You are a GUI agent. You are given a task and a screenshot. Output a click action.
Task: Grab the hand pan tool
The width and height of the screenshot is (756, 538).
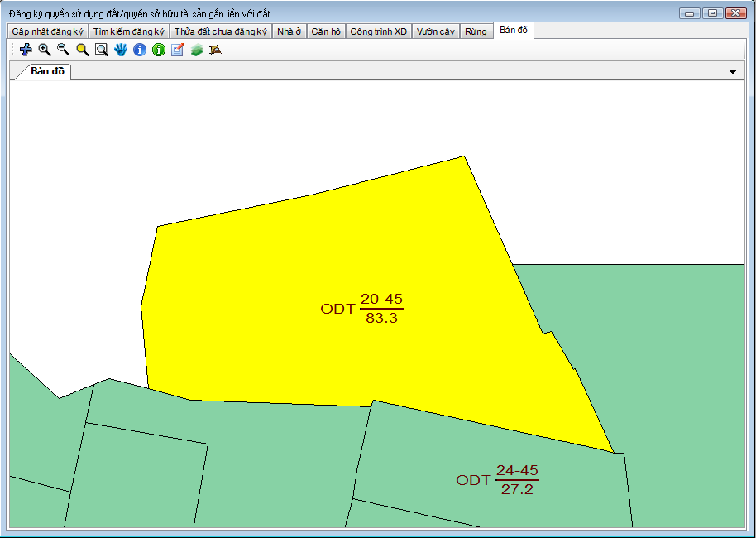[122, 50]
